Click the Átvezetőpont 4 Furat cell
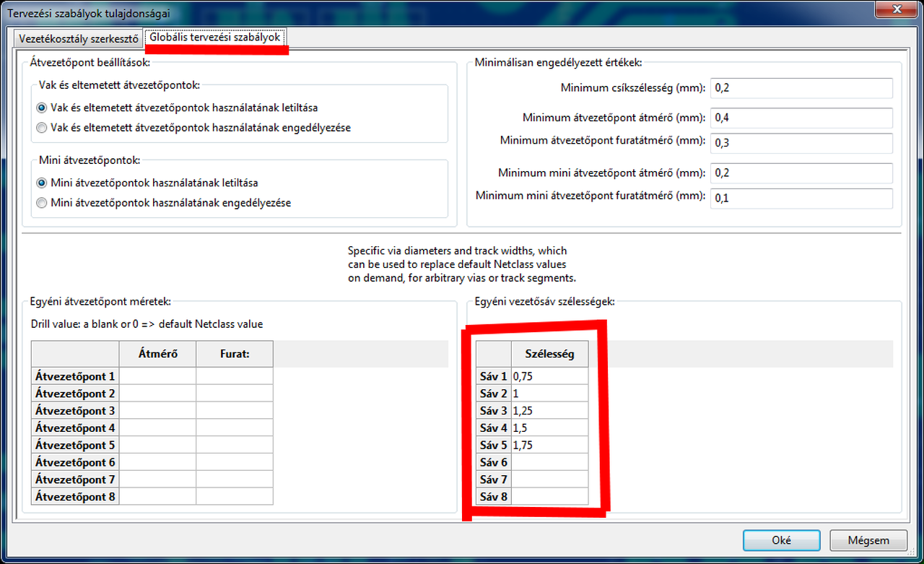The width and height of the screenshot is (924, 564). tap(235, 428)
